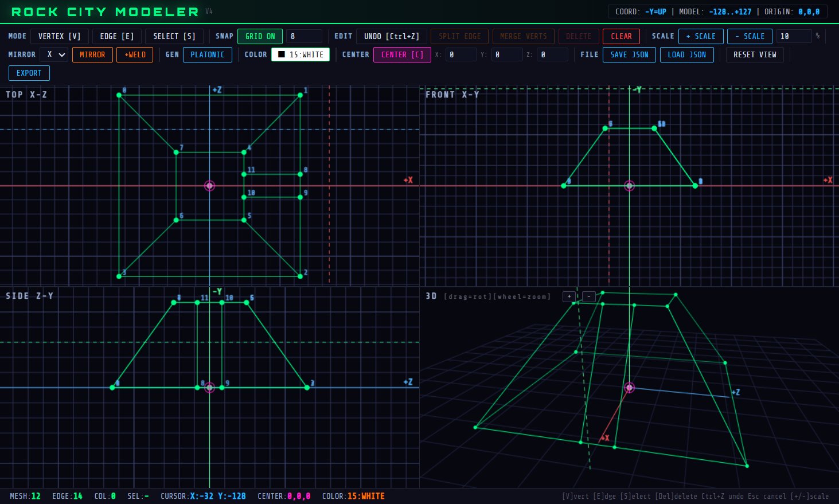This screenshot has height=504, width=839.
Task: Click the magenta origin marker in Top view
Action: pos(209,186)
